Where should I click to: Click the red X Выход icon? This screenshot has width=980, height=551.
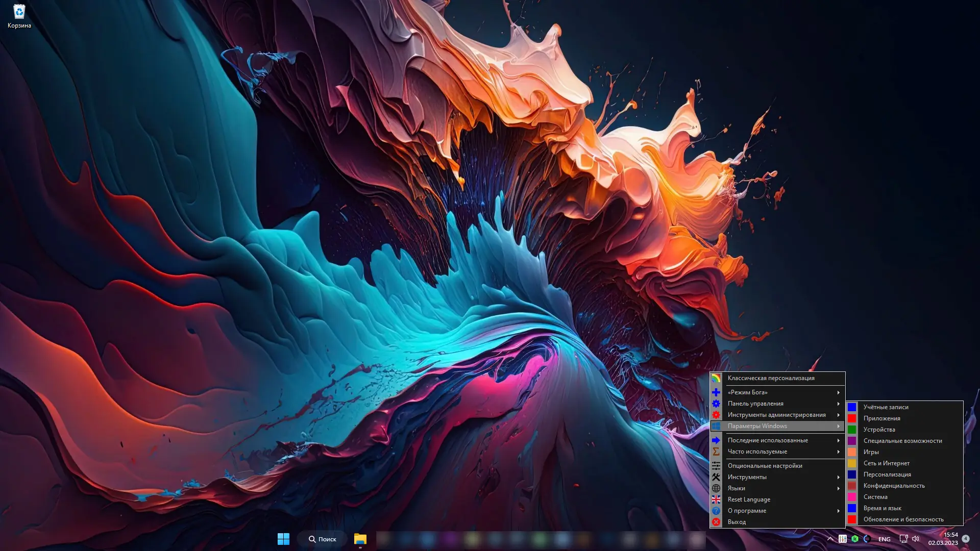click(716, 522)
